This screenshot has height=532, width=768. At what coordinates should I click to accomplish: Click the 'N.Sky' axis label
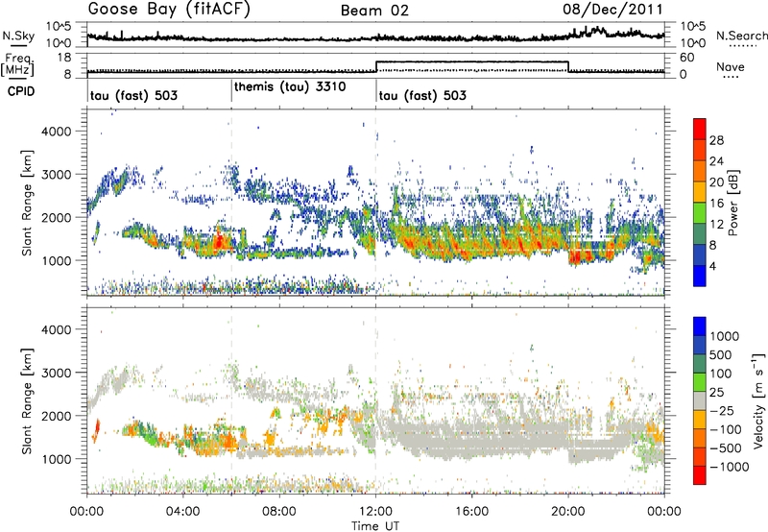pos(18,36)
